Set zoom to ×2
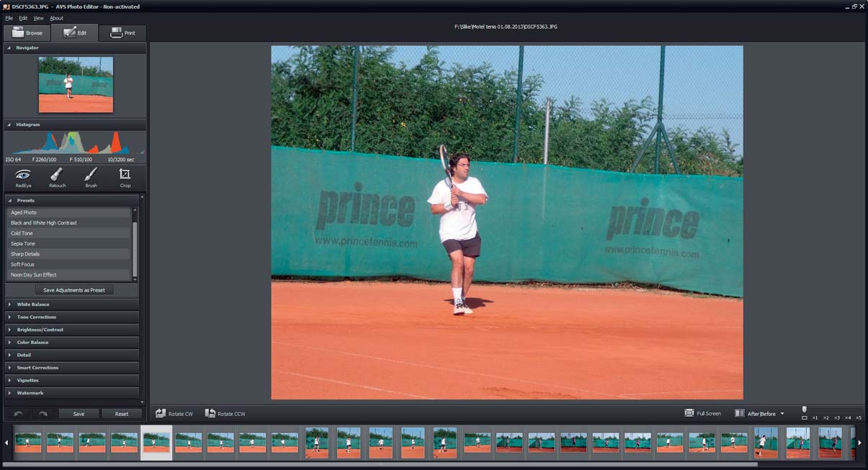This screenshot has height=470, width=868. coord(826,417)
